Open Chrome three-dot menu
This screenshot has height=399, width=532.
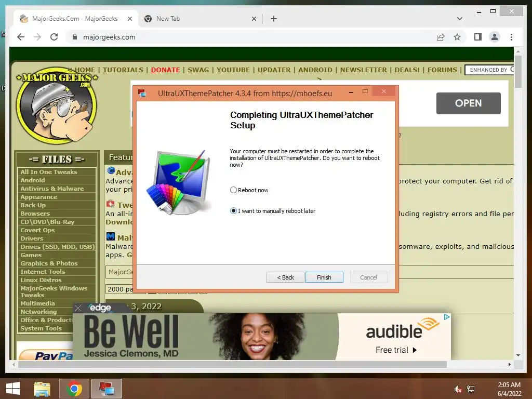pyautogui.click(x=511, y=37)
